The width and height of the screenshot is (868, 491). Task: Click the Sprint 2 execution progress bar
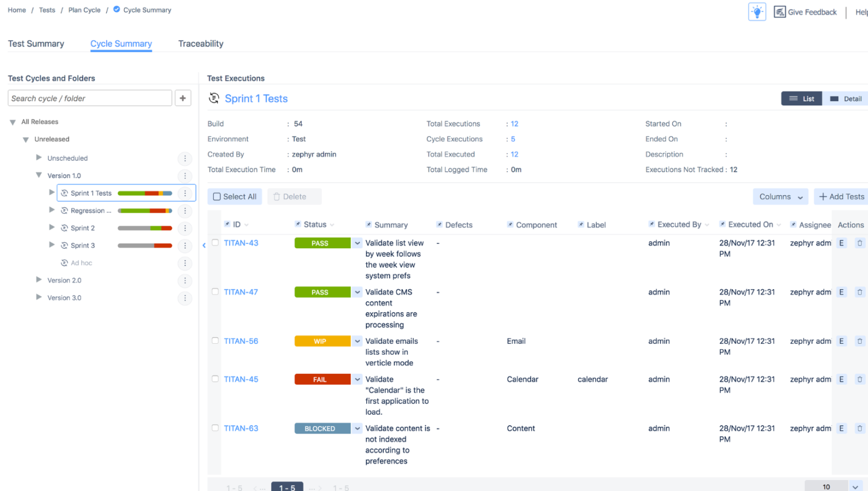tap(144, 227)
